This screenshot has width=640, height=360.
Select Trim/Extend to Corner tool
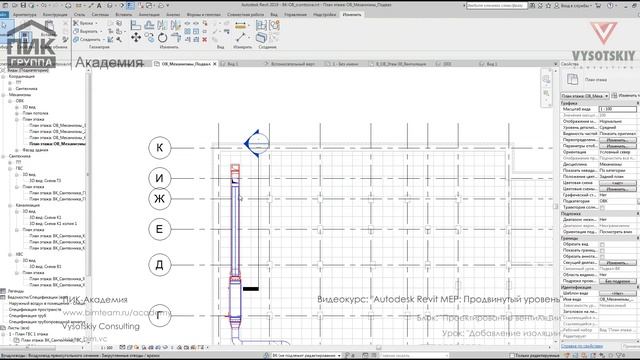(x=176, y=38)
